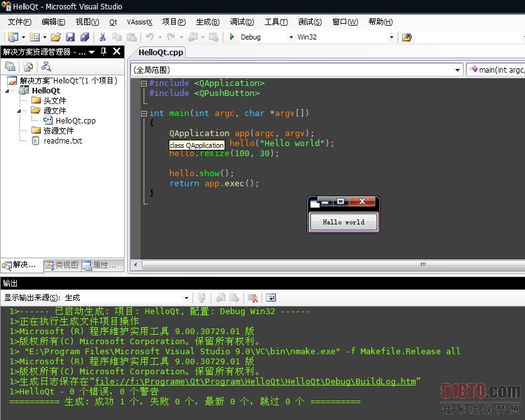Open the Add New Item dropdown arrow
This screenshot has height=420, width=525.
(45, 37)
